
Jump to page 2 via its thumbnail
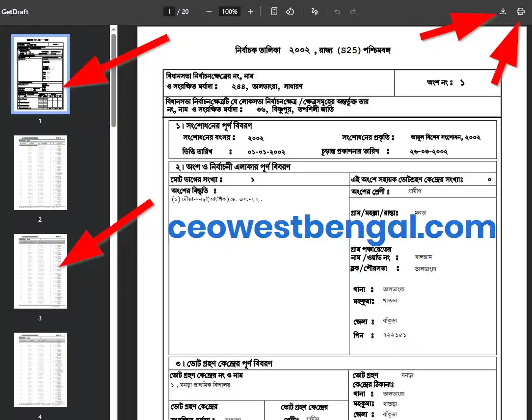[x=40, y=173]
